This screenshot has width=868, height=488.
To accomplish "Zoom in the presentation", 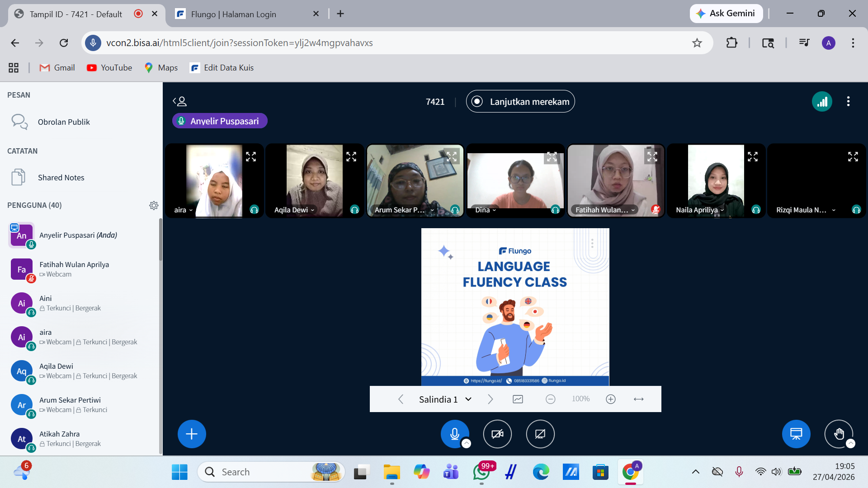I will pos(611,399).
